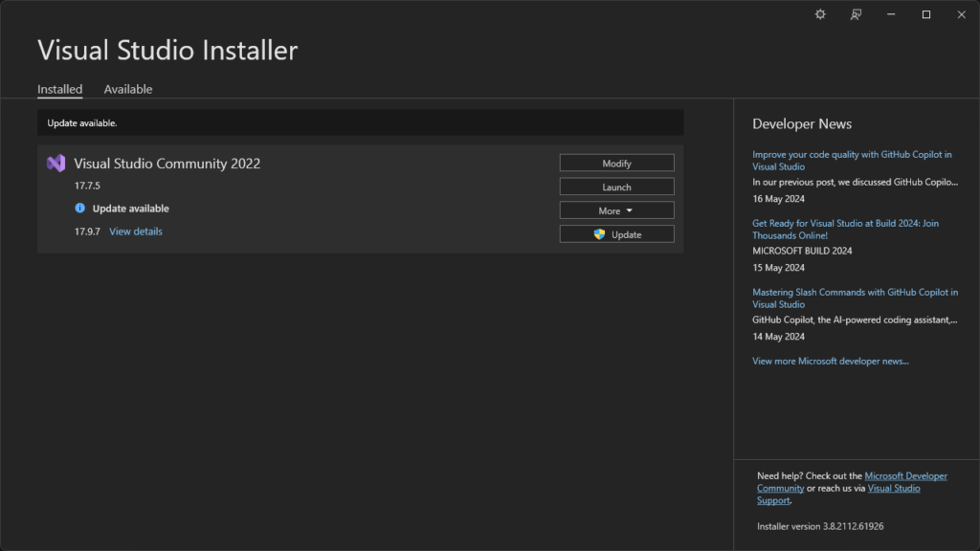Open the settings gear icon
The height and width of the screenshot is (551, 980).
click(x=820, y=14)
